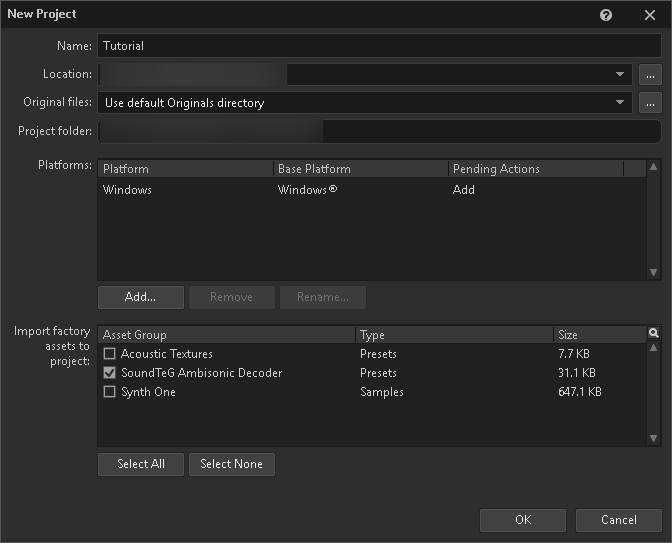Browse for Original files with ellipsis button
Image resolution: width=672 pixels, height=543 pixels.
pyautogui.click(x=650, y=103)
